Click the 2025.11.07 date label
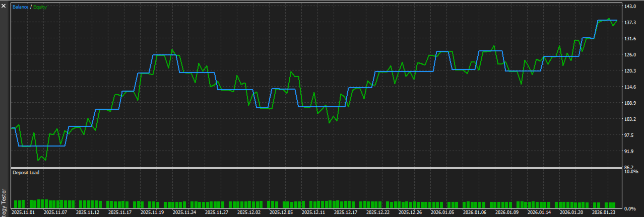Image resolution: width=644 pixels, height=217 pixels. pyautogui.click(x=55, y=212)
